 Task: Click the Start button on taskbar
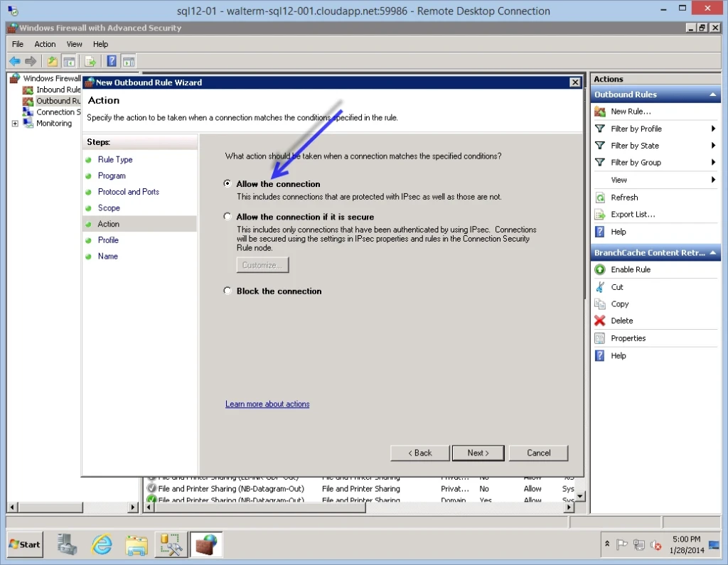(24, 544)
